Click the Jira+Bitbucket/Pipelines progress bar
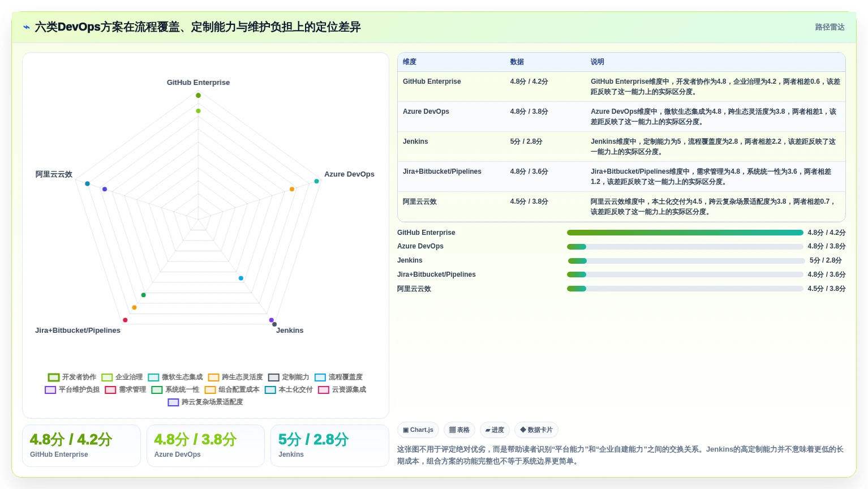This screenshot has height=489, width=868. (685, 274)
